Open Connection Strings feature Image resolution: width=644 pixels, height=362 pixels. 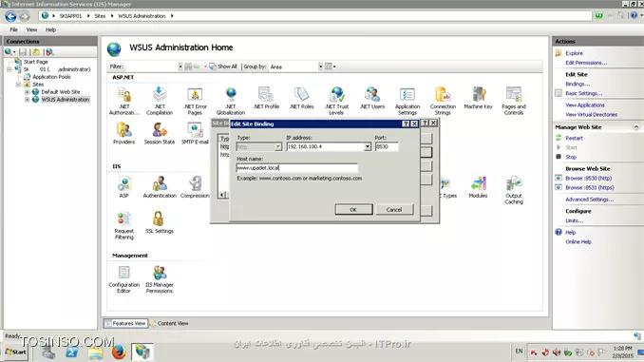click(x=443, y=101)
